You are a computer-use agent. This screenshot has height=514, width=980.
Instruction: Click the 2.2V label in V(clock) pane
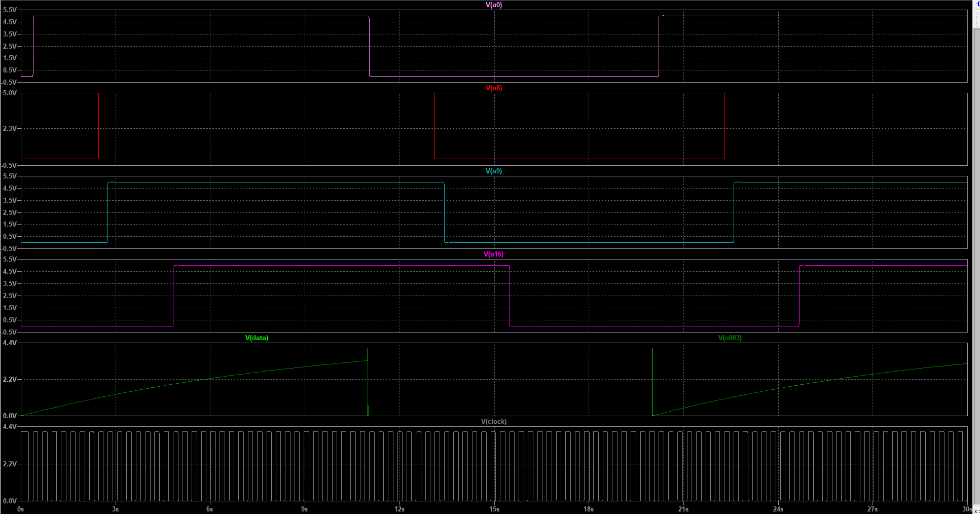point(10,464)
